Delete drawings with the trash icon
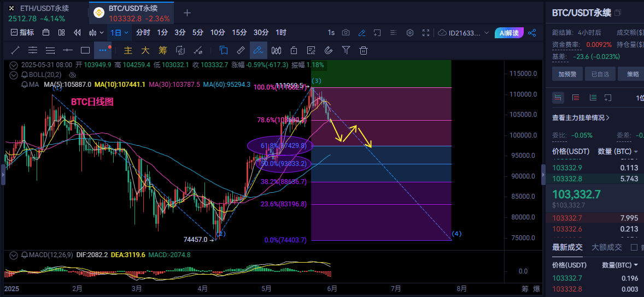Viewport: 644px width, 297px height. (x=363, y=51)
